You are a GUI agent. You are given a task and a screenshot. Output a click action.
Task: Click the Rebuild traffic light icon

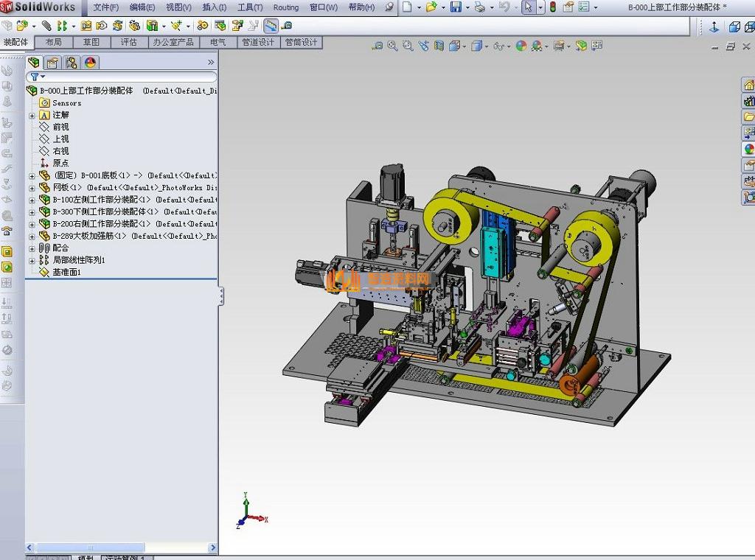click(x=552, y=7)
